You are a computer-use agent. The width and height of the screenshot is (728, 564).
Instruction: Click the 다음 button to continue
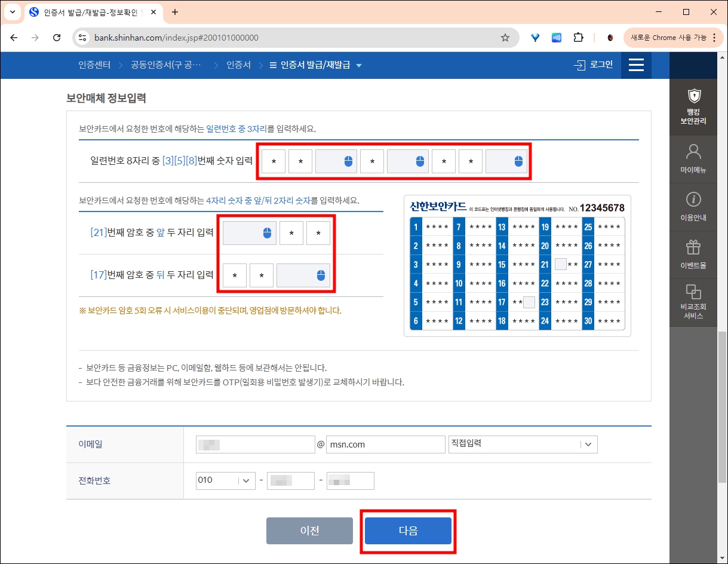[408, 530]
